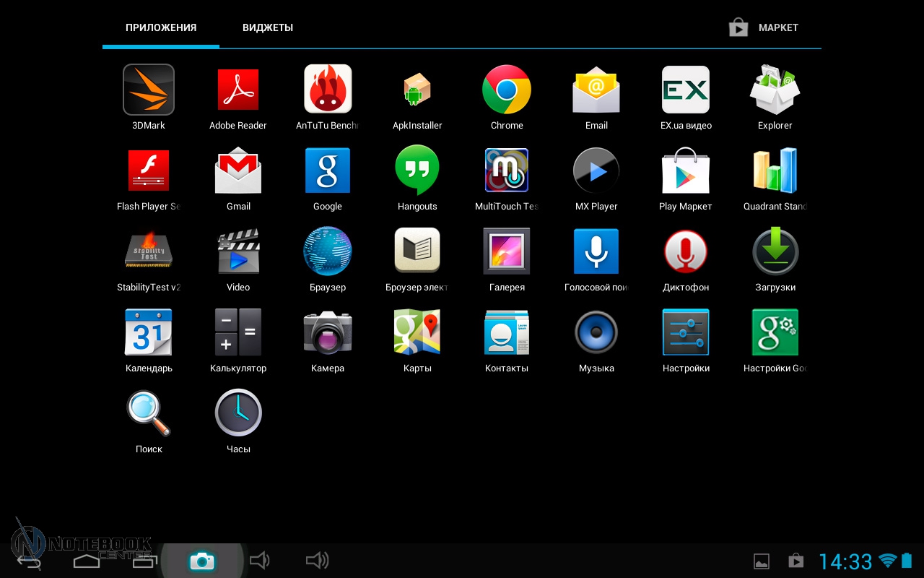924x578 pixels.
Task: Open the Карты maps app
Action: pos(417,333)
